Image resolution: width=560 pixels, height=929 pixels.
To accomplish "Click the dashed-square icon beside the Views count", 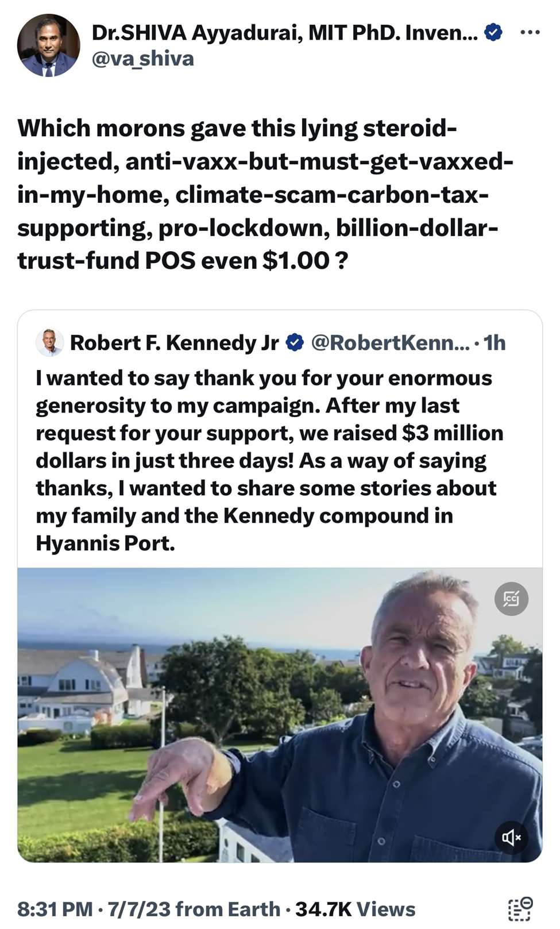I will [520, 909].
